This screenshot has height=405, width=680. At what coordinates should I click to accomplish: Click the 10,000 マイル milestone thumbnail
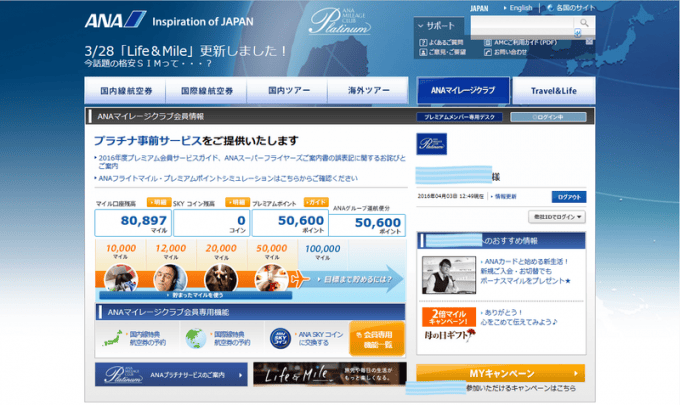tap(121, 278)
